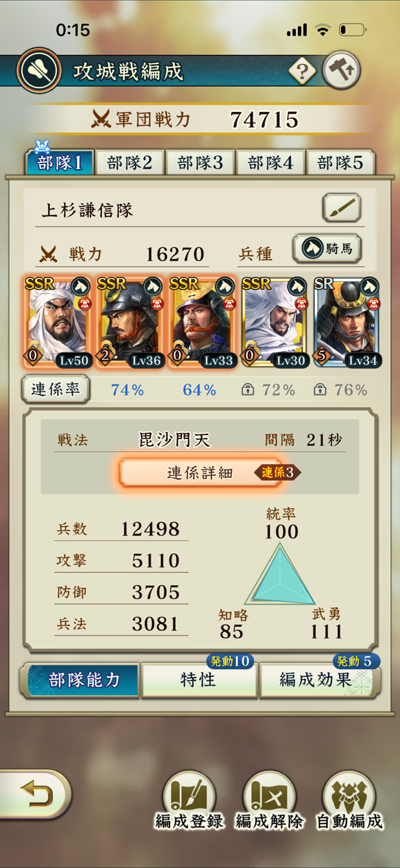Viewport: 400px width, 868px height.
Task: Show the 編成効果 formation effects tab
Action: click(x=319, y=680)
